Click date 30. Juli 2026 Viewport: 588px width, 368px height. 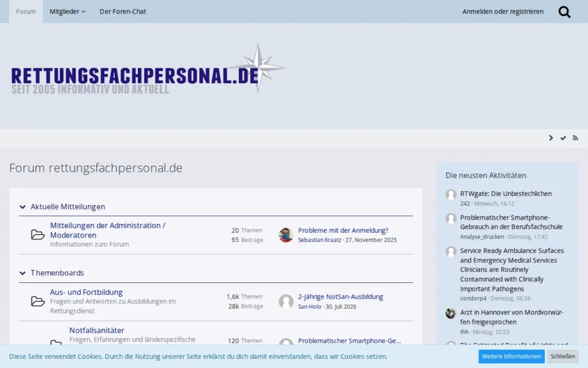341,306
